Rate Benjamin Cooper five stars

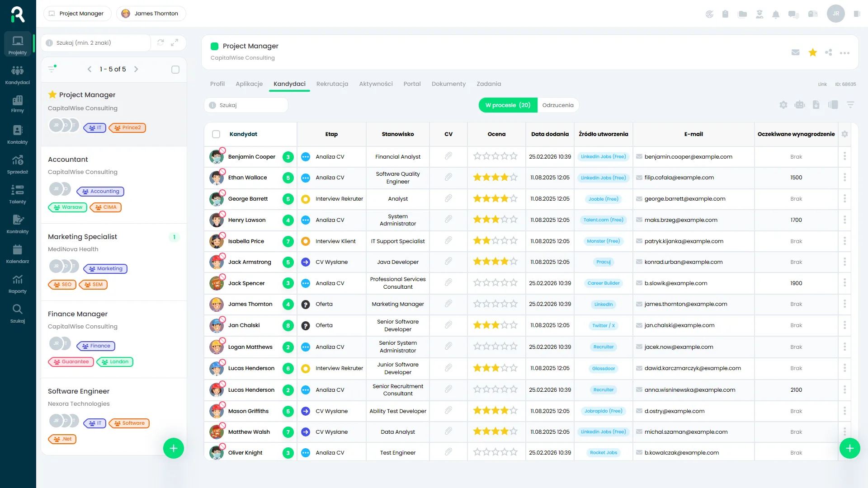[514, 156]
